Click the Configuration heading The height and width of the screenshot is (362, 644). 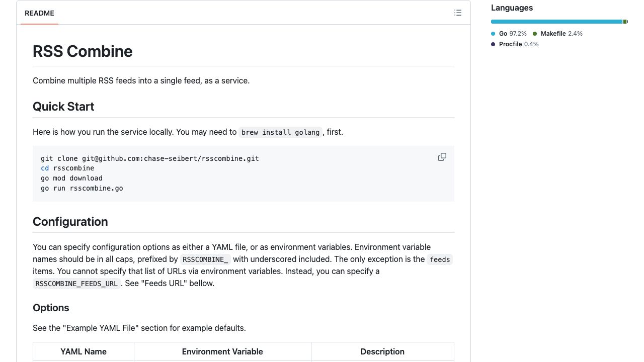tap(70, 222)
